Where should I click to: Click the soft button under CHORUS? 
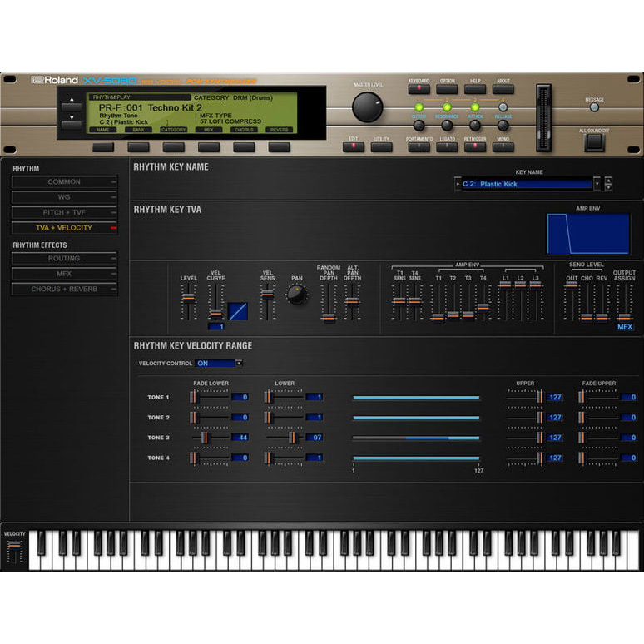[x=244, y=147]
